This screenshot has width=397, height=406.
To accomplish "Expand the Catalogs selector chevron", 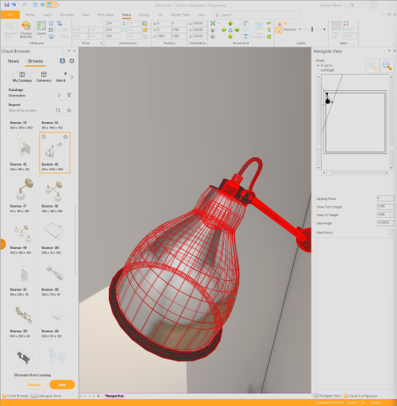I will coord(59,95).
